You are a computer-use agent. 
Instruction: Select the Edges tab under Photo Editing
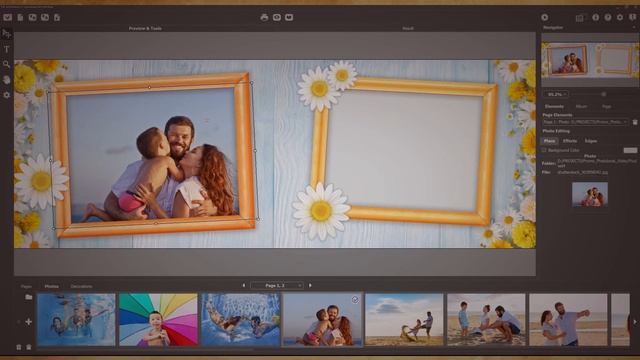coord(591,141)
